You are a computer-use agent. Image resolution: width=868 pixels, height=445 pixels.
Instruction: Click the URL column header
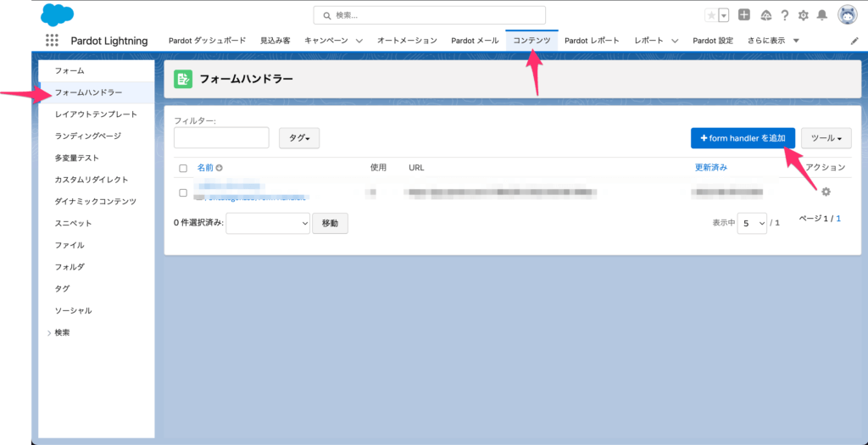[x=416, y=168]
